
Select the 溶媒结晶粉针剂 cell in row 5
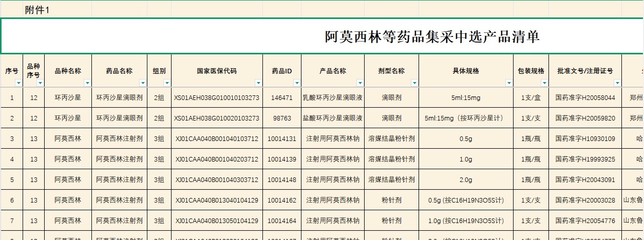click(x=391, y=179)
